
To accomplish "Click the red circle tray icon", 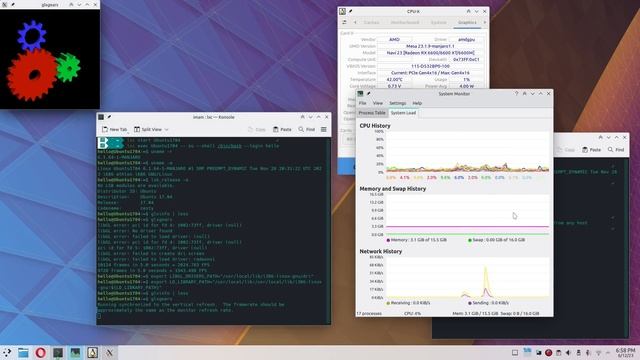I will [x=549, y=353].
